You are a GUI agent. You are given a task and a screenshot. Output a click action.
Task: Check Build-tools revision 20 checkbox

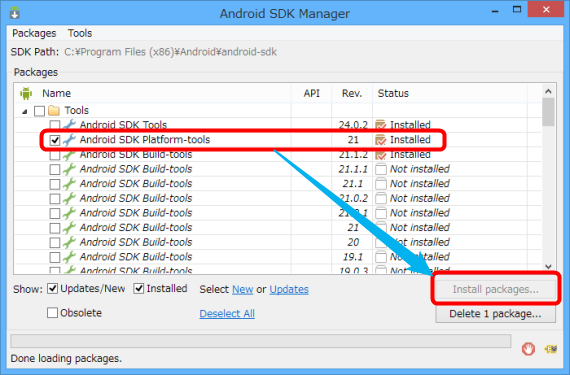(x=55, y=242)
